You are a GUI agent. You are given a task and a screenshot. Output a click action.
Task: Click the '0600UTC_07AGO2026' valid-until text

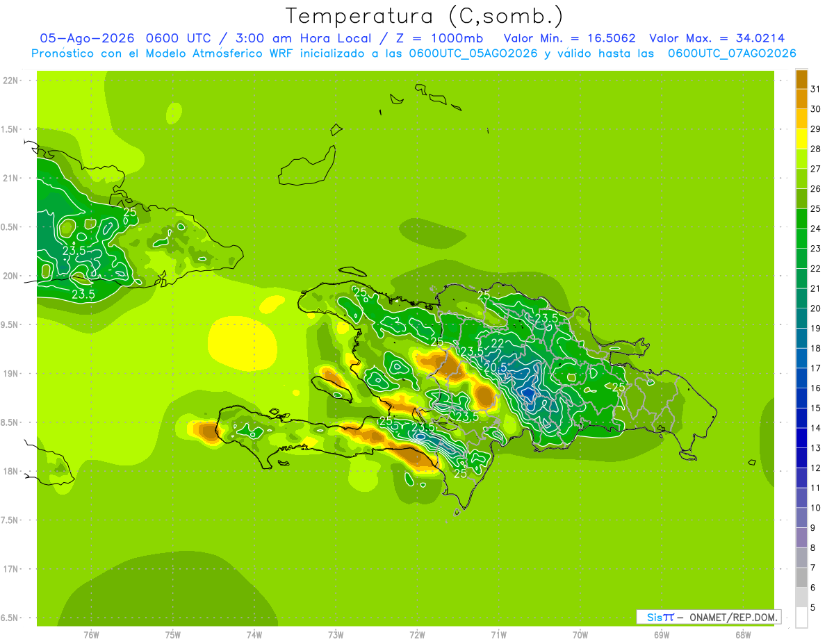point(732,53)
